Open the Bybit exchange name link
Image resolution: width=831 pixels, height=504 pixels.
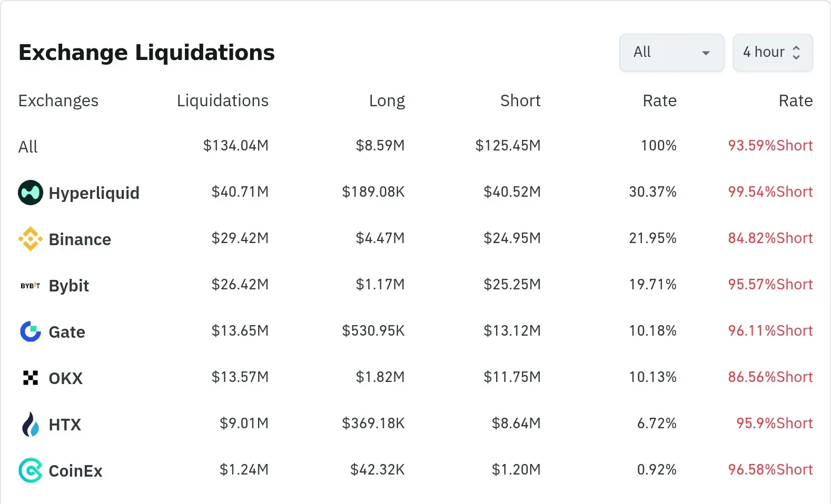point(68,286)
